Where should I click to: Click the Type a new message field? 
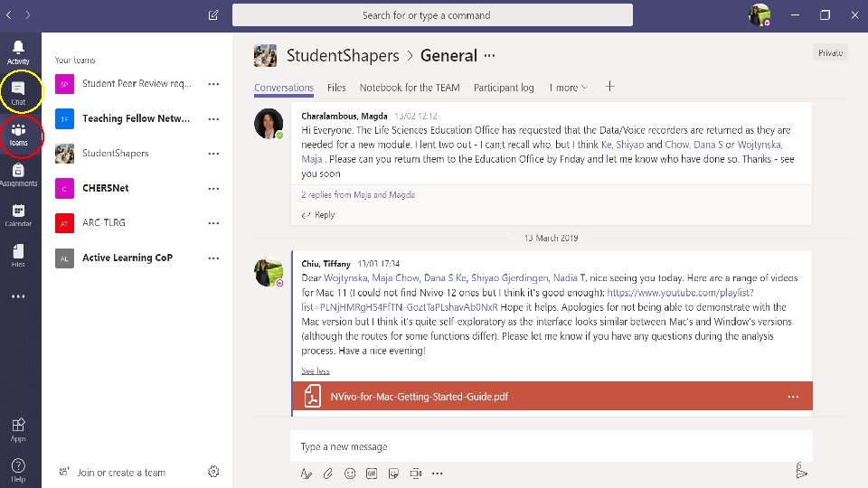pos(552,446)
